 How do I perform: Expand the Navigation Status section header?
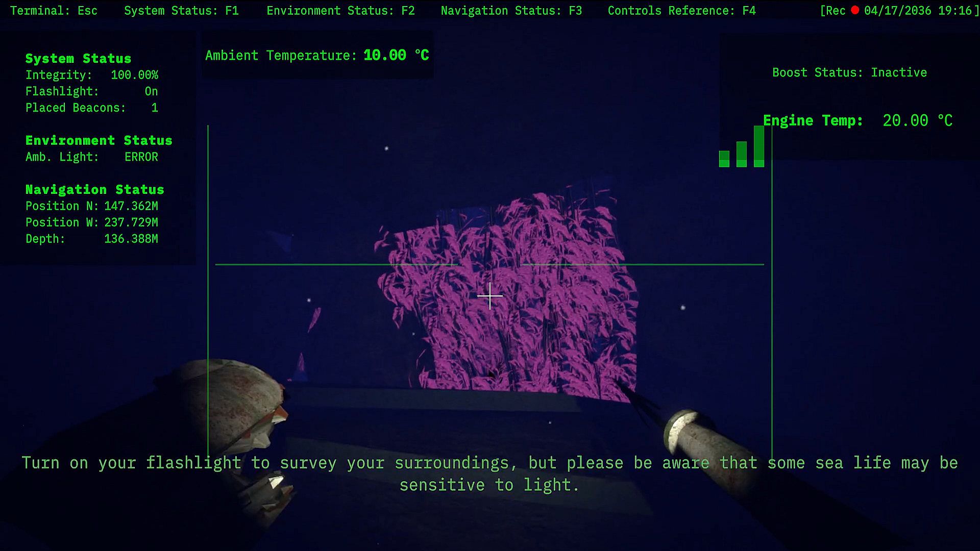point(94,189)
